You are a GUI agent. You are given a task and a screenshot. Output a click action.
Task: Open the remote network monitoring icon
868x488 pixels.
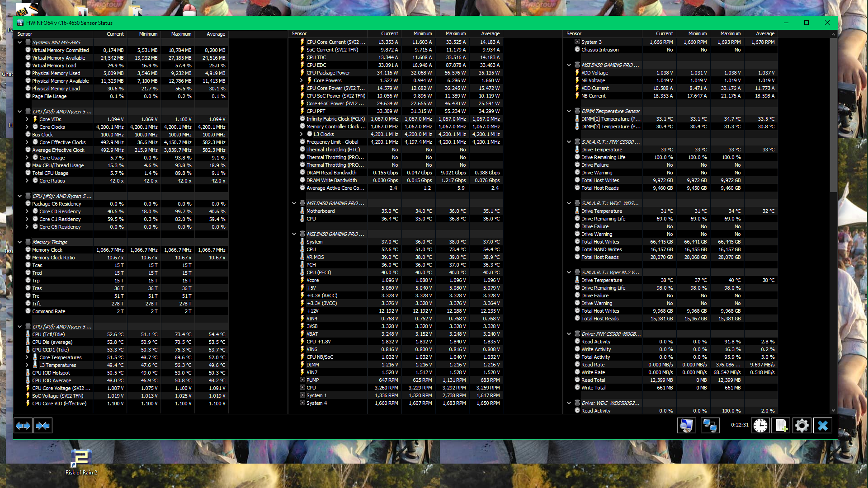tap(710, 426)
